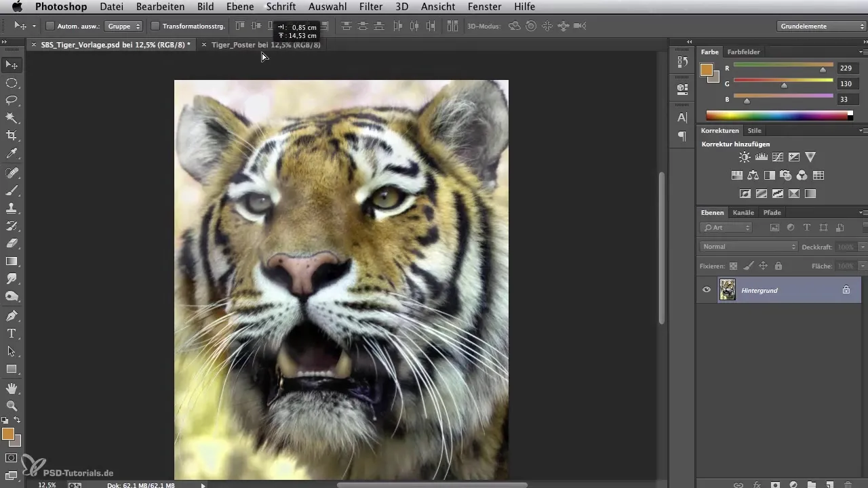Select the Eraser tool
Image resolution: width=868 pixels, height=488 pixels.
[x=12, y=243]
